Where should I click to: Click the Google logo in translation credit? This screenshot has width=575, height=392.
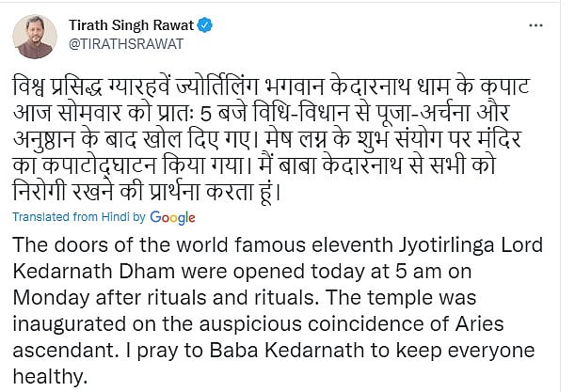(x=172, y=218)
